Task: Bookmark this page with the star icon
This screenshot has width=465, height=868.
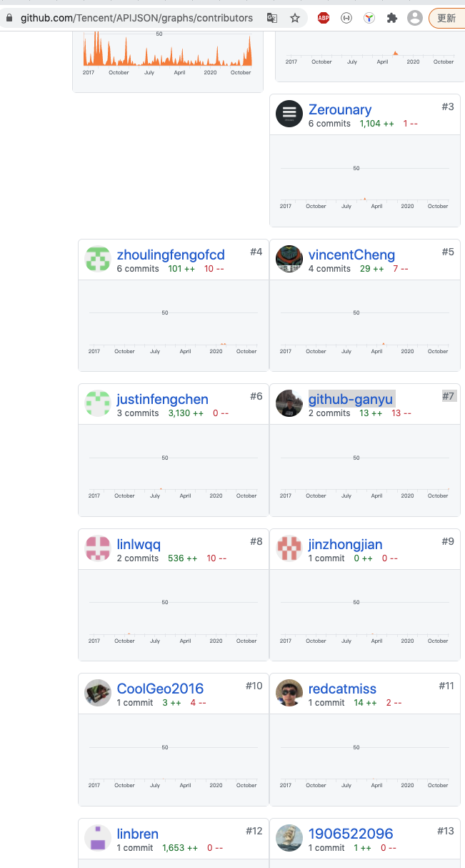Action: coord(295,18)
